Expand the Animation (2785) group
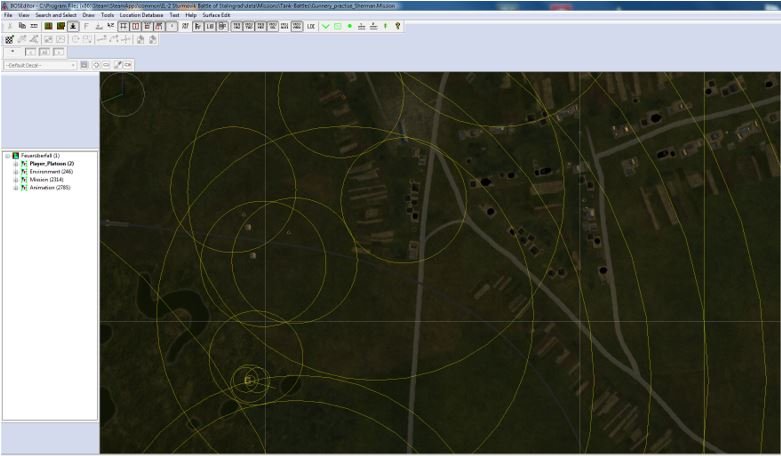Image resolution: width=781 pixels, height=456 pixels. pos(15,188)
